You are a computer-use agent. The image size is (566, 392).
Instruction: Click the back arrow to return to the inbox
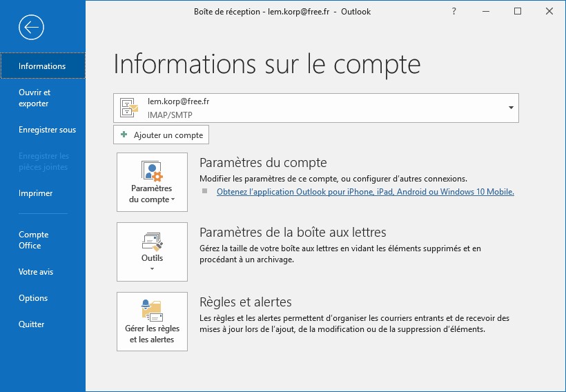32,27
